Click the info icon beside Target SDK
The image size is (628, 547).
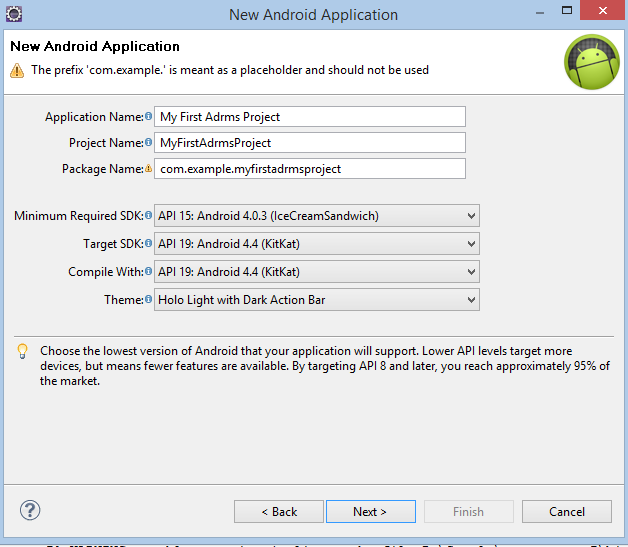(148, 243)
